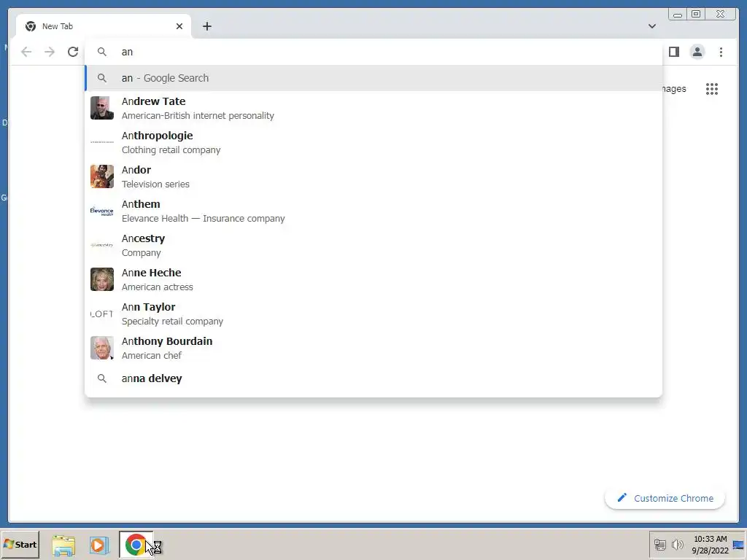Click the volume speaker tray icon
This screenshot has height=560, width=747.
677,544
